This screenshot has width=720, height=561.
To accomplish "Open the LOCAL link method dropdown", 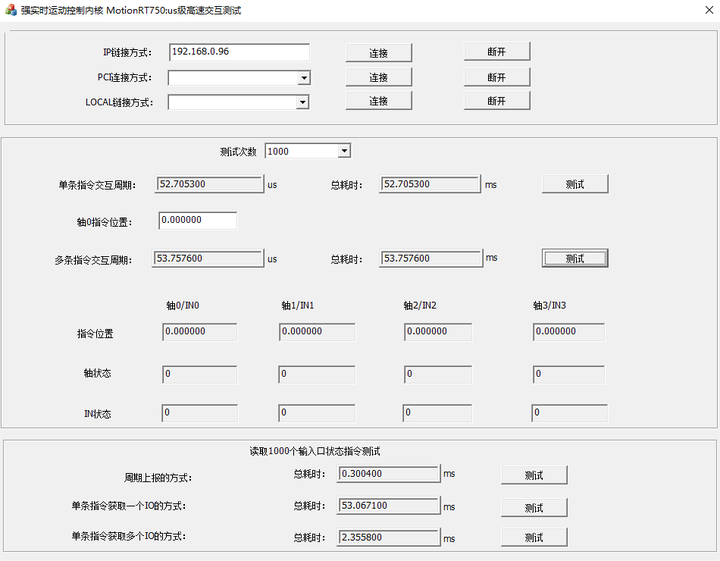I will [x=302, y=102].
